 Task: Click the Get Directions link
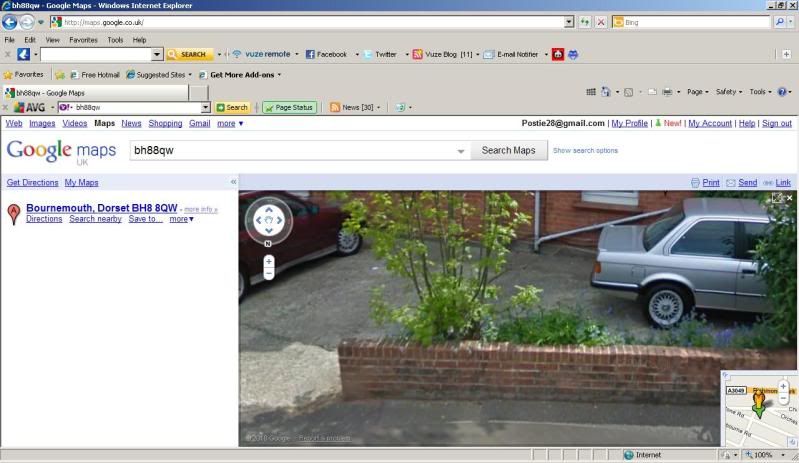tap(33, 183)
